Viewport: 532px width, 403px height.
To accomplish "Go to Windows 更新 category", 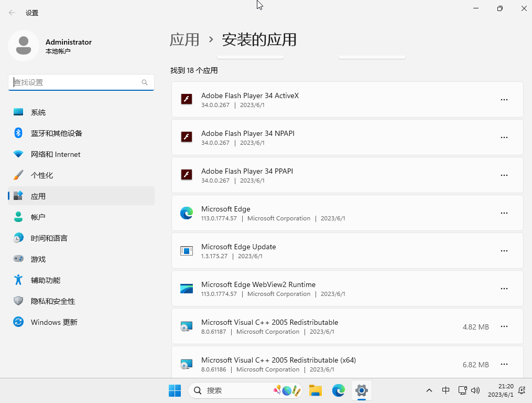I will click(x=81, y=322).
